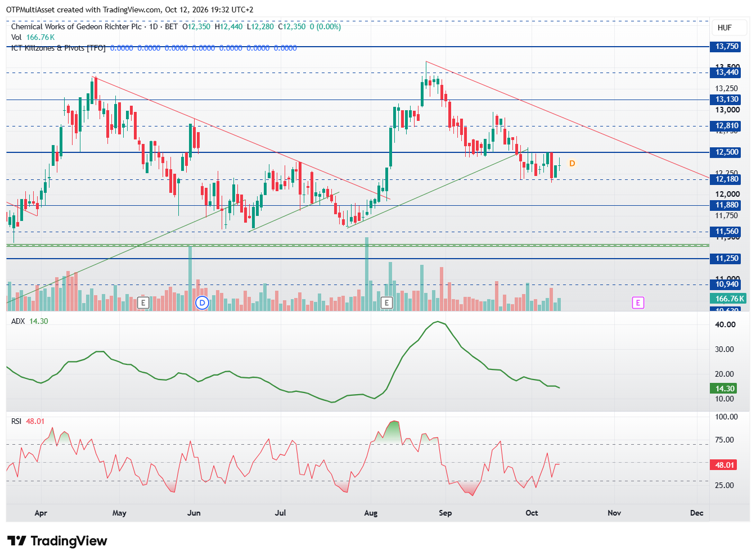The height and width of the screenshot is (560, 756).
Task: Click the earnings E marker near May
Action: coord(143,303)
